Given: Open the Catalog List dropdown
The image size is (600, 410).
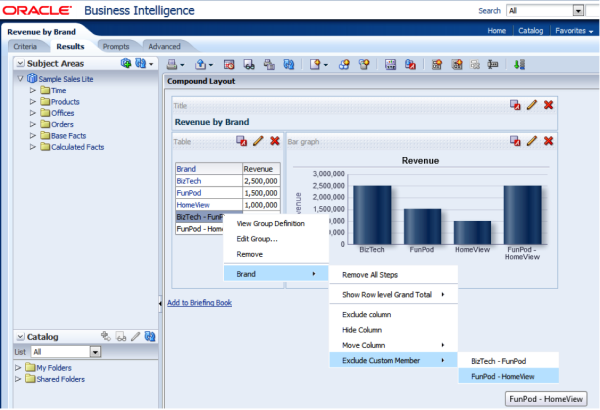Looking at the screenshot, I should click(95, 352).
